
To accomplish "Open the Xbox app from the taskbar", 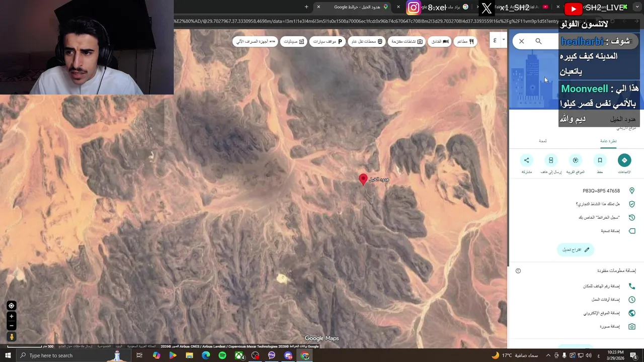I will click(x=239, y=355).
